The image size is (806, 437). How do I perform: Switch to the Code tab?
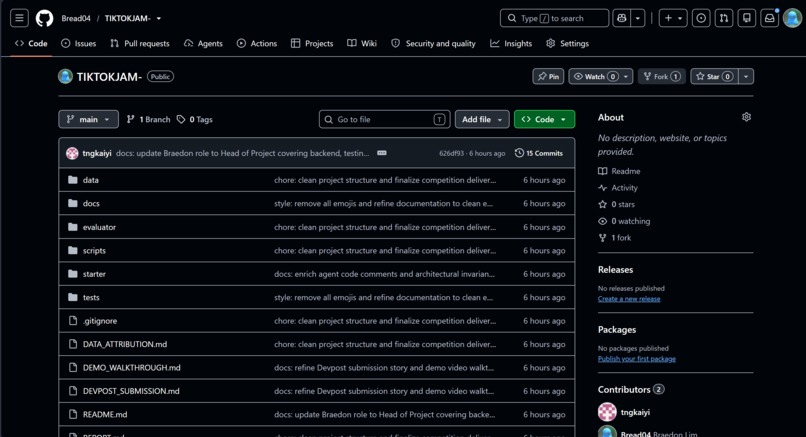pos(31,44)
